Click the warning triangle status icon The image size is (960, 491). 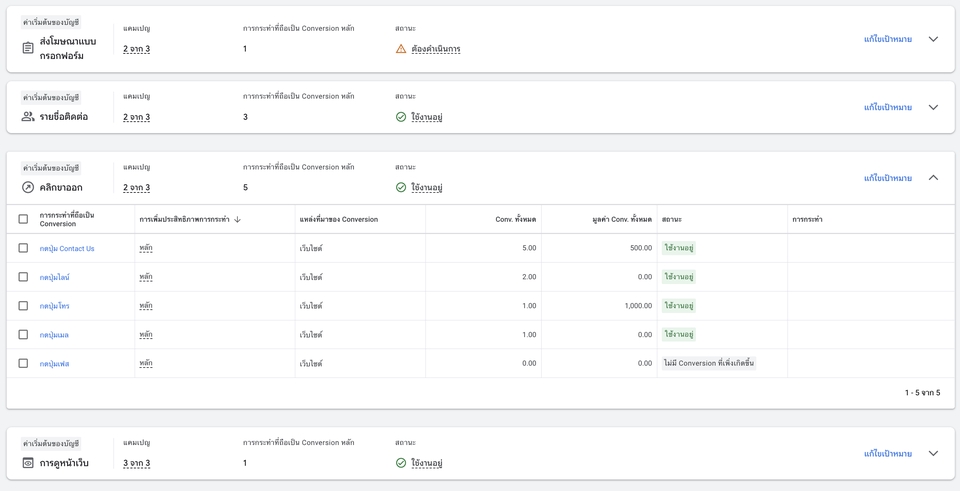[x=401, y=49]
